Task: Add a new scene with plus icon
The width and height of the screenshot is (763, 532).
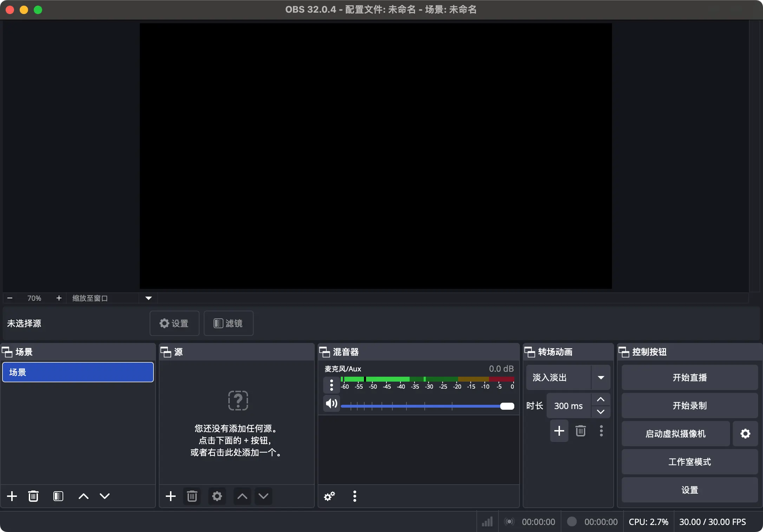Action: (12, 496)
